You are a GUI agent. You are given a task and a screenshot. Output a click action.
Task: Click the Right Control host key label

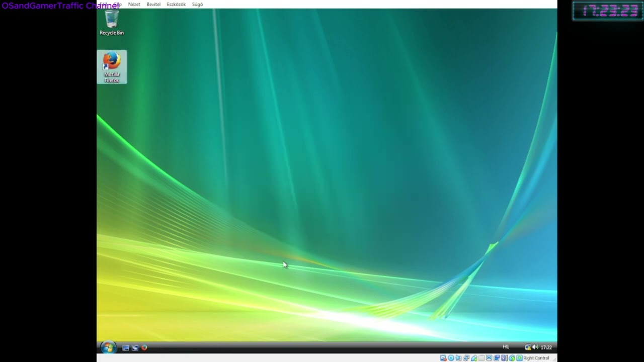[x=536, y=358]
